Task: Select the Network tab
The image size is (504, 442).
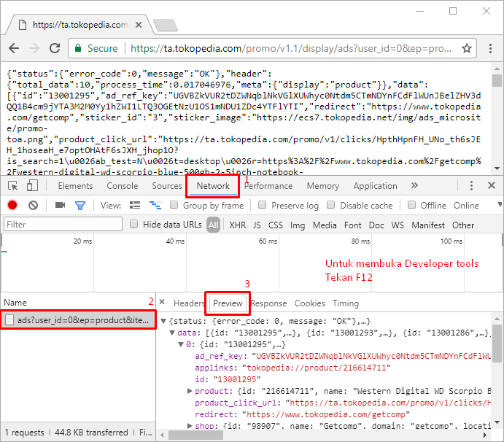Action: pos(213,186)
